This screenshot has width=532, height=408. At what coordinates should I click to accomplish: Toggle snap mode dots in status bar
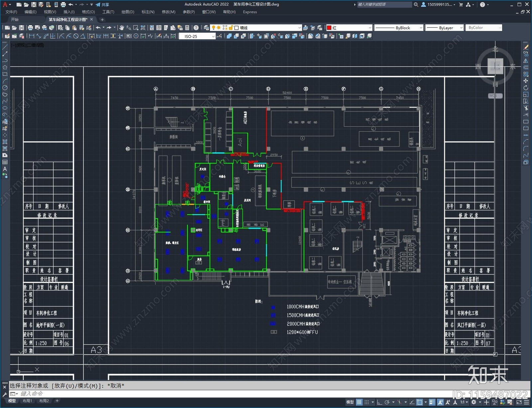(x=366, y=402)
